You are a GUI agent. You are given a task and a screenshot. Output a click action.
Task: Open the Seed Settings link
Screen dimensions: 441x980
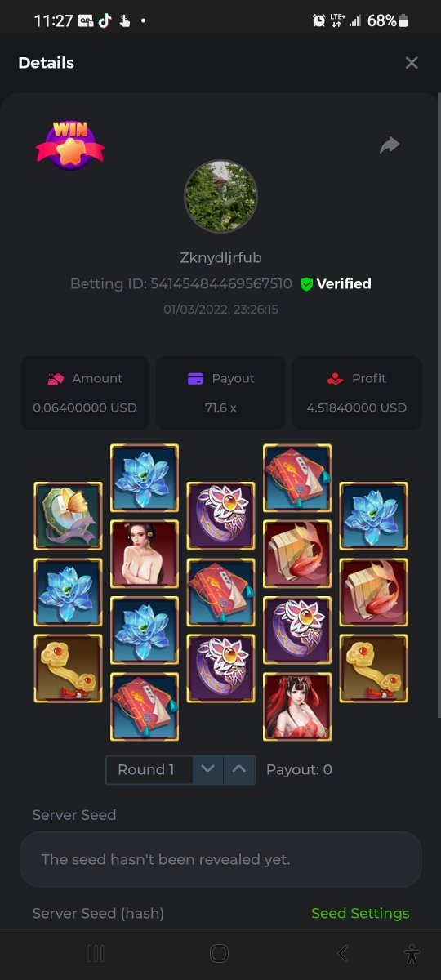(x=360, y=913)
